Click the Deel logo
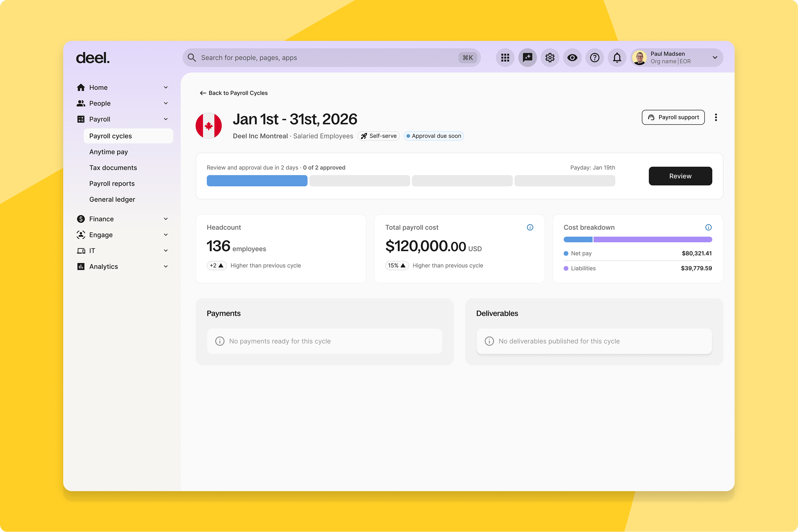 pos(93,58)
